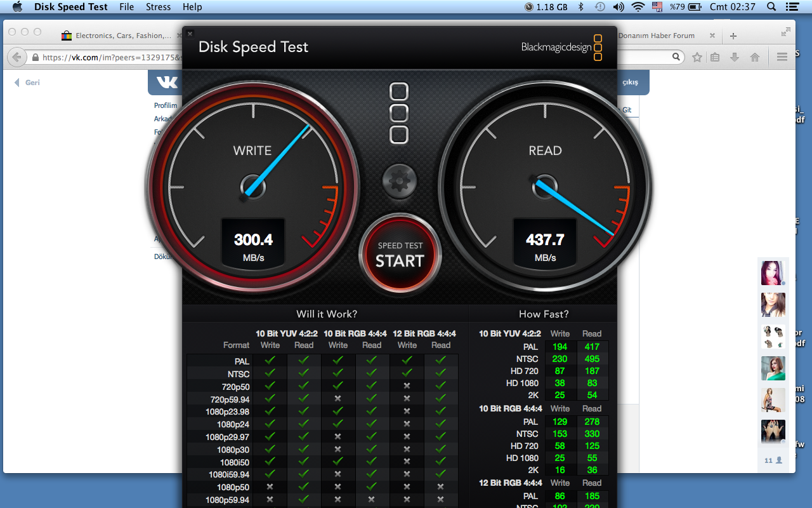This screenshot has height=508, width=812.
Task: Click the 10 Bit YUV PAL read value 417
Action: pos(592,347)
